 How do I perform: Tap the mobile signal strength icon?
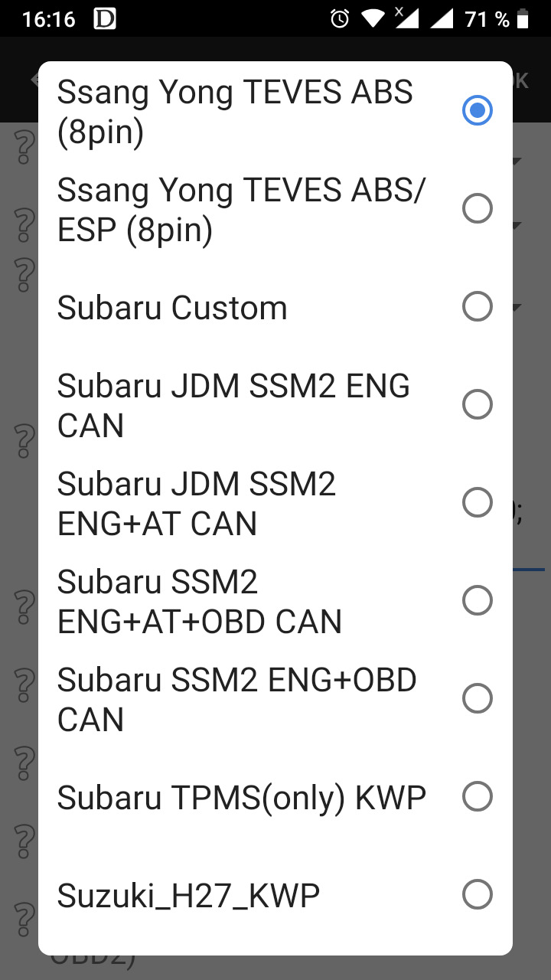442,19
